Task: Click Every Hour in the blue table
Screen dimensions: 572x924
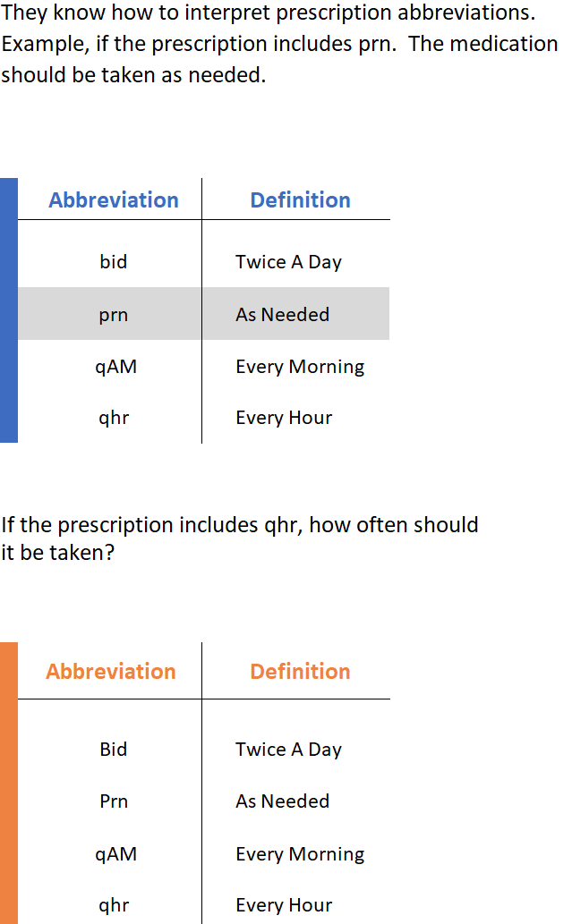Action: 284,418
